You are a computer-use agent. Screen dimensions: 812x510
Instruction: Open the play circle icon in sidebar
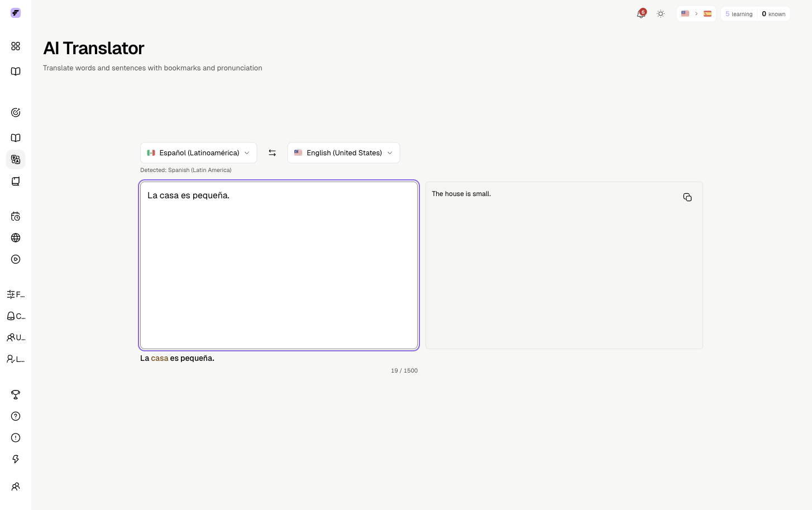[x=16, y=259]
